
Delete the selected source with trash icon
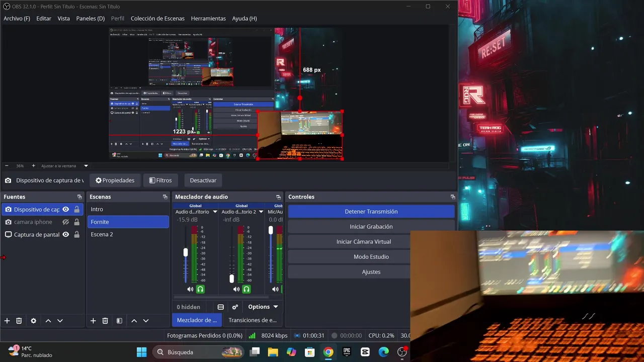click(x=19, y=321)
